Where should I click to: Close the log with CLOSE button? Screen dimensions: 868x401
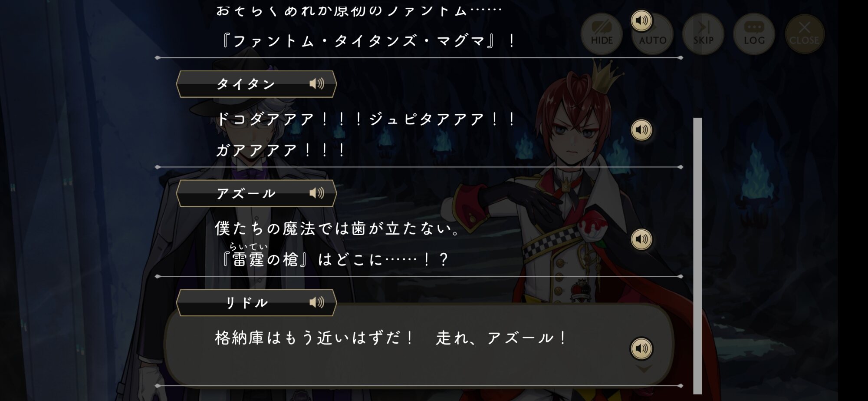click(804, 34)
